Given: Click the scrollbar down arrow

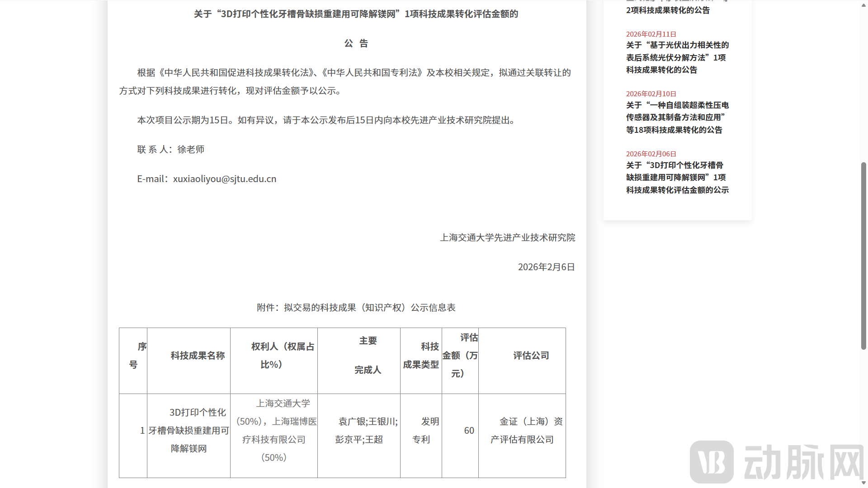Looking at the screenshot, I should (x=863, y=483).
